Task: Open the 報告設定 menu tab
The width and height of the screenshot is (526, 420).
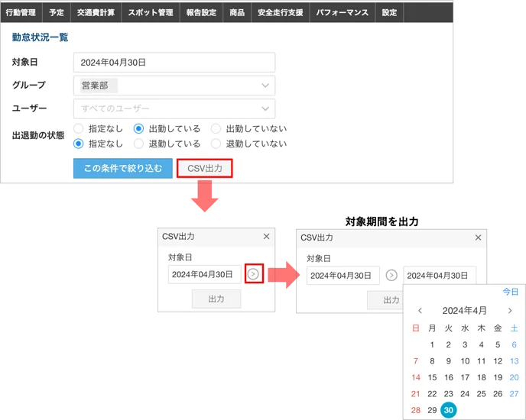Action: point(201,13)
